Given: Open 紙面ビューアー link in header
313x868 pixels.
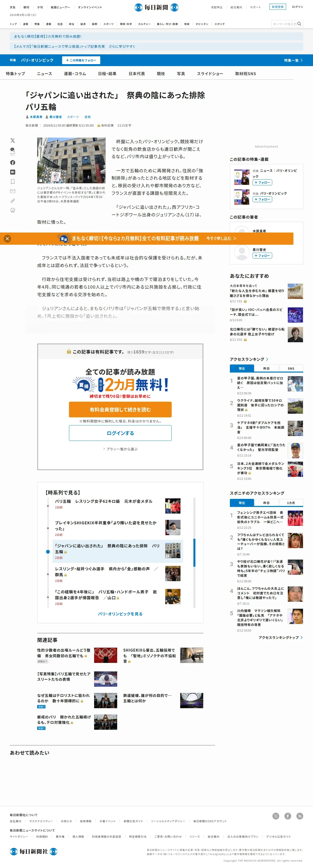Looking at the screenshot, I should click(x=60, y=7).
